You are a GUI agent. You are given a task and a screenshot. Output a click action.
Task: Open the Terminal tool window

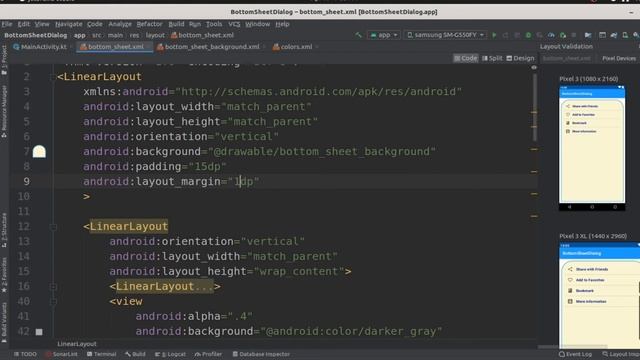101,354
